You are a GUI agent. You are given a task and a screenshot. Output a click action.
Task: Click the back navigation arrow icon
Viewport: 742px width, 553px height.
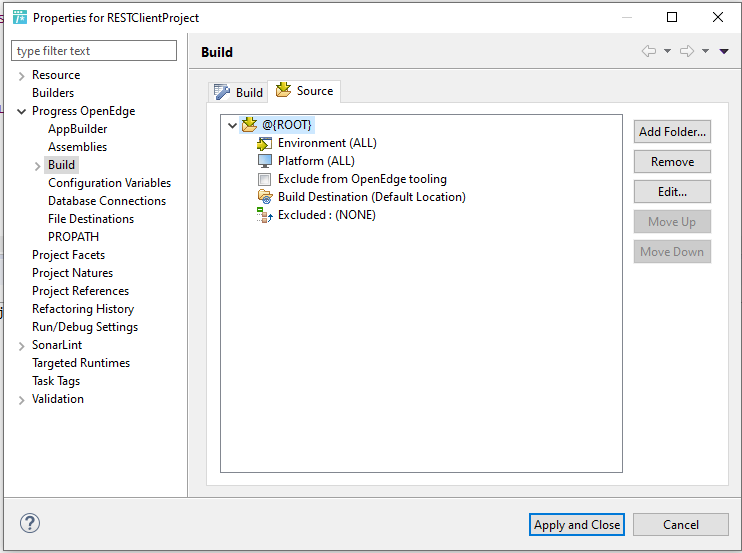[649, 51]
